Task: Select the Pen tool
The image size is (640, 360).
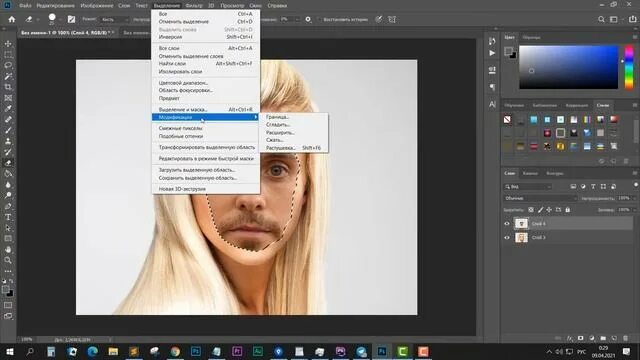Action: 8,206
